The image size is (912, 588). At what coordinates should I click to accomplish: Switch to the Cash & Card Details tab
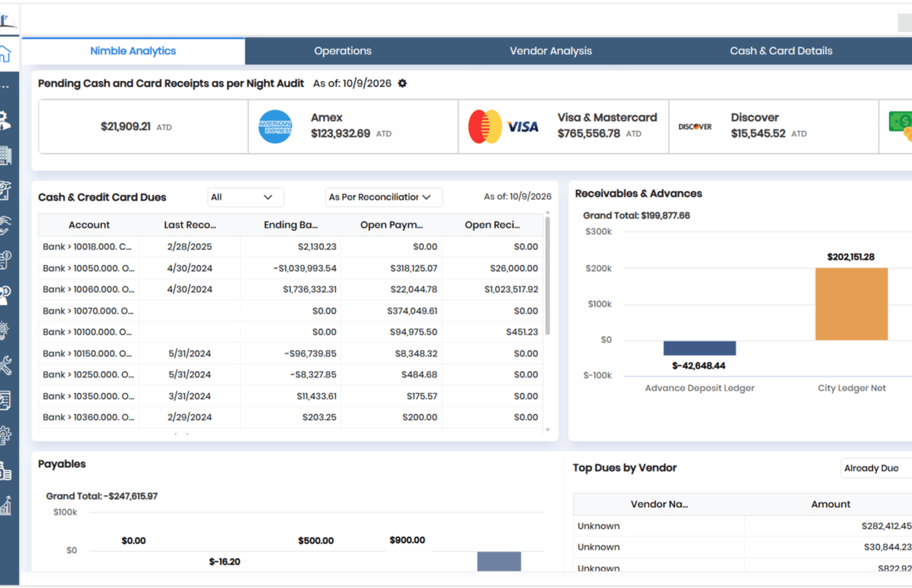tap(781, 51)
